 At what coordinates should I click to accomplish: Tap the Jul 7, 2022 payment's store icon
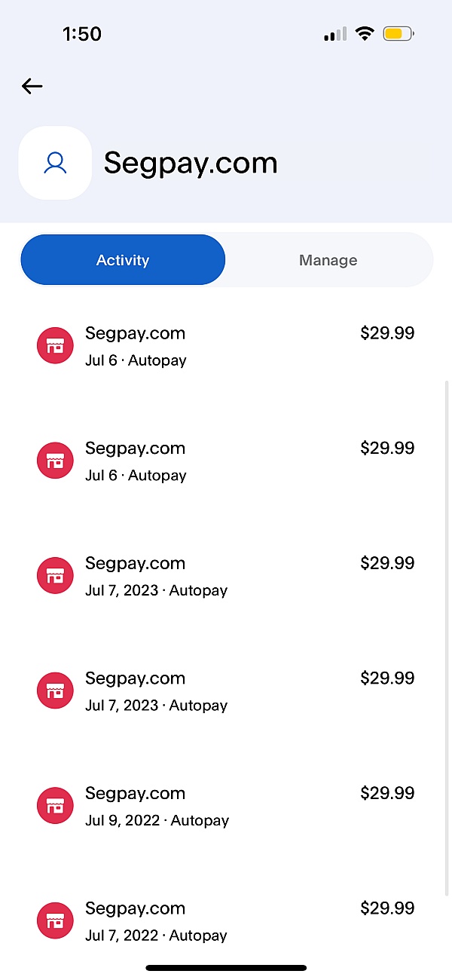(x=55, y=921)
